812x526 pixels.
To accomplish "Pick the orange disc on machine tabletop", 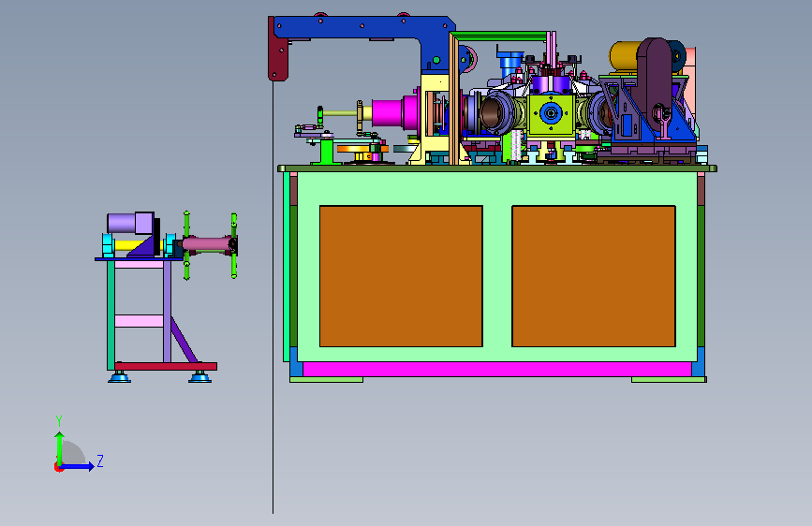I will (x=361, y=150).
